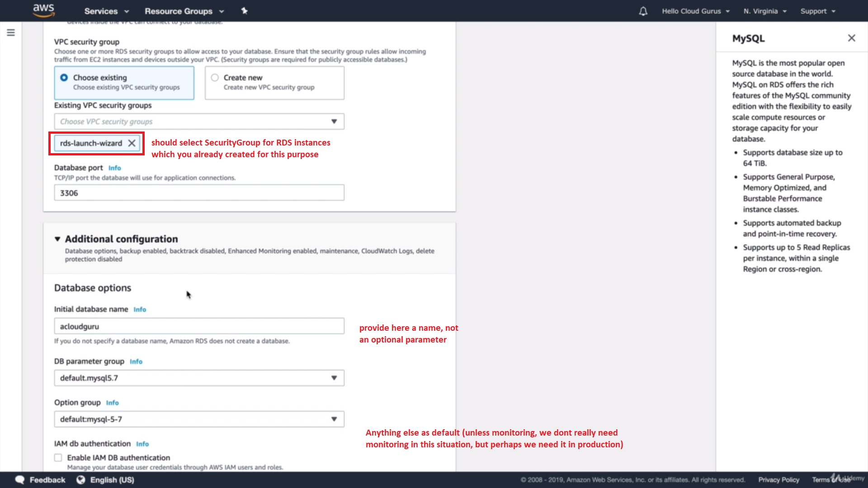Image resolution: width=868 pixels, height=488 pixels.
Task: Open the notifications bell
Action: [643, 11]
